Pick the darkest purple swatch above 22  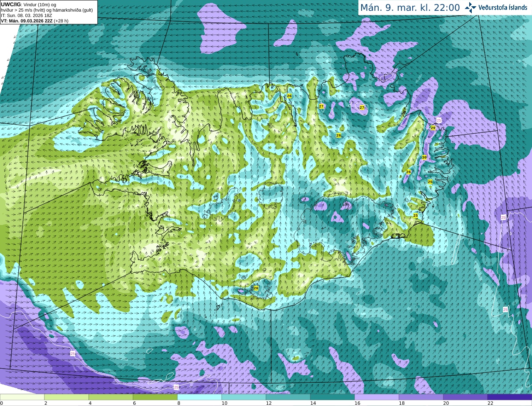click(510, 397)
